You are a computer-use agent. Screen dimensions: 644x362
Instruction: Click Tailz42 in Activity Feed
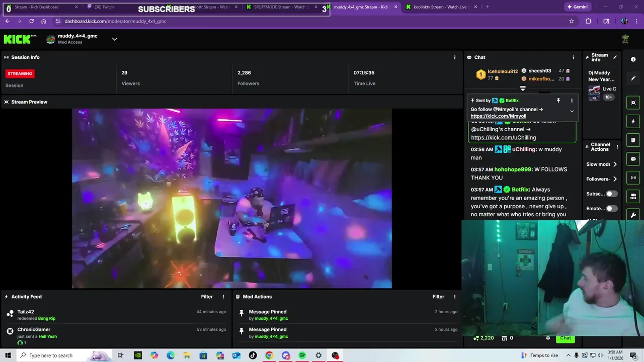coord(26,312)
